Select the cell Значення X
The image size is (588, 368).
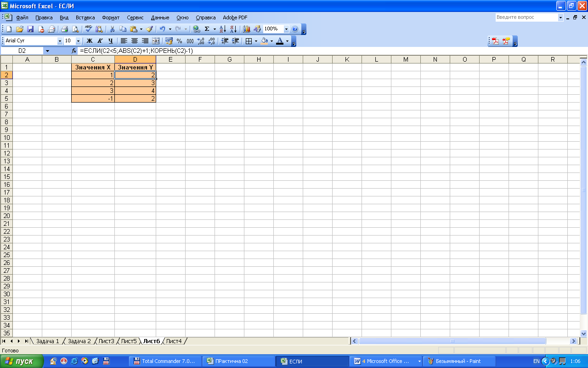coord(93,67)
